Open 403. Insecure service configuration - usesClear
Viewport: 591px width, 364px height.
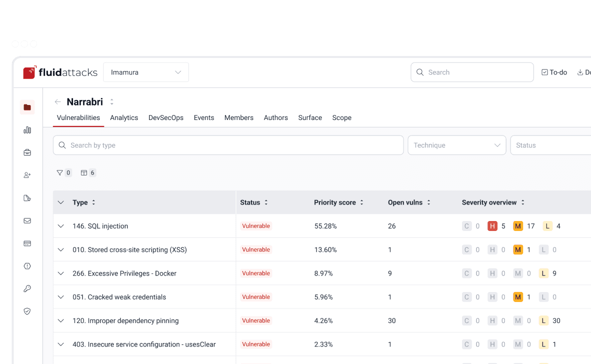click(144, 344)
